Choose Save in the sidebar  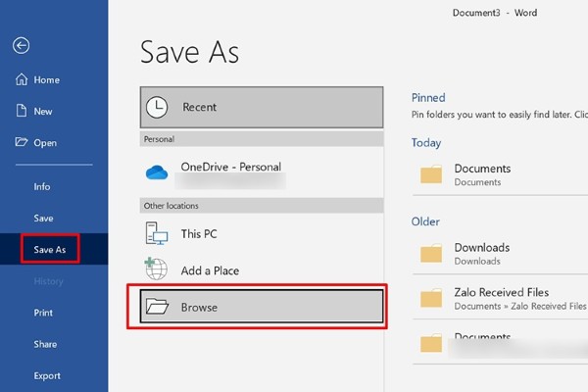(43, 218)
